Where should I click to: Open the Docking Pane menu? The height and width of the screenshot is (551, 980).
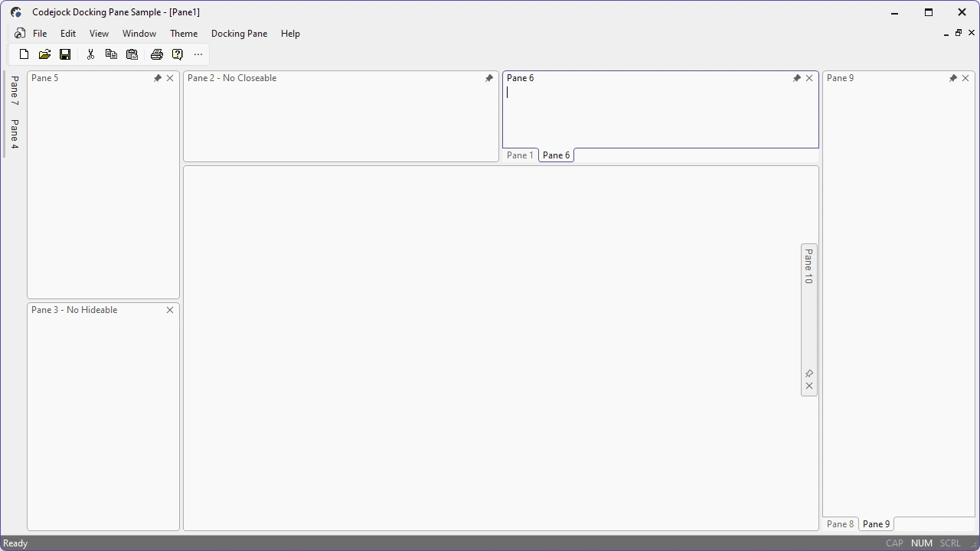tap(240, 34)
